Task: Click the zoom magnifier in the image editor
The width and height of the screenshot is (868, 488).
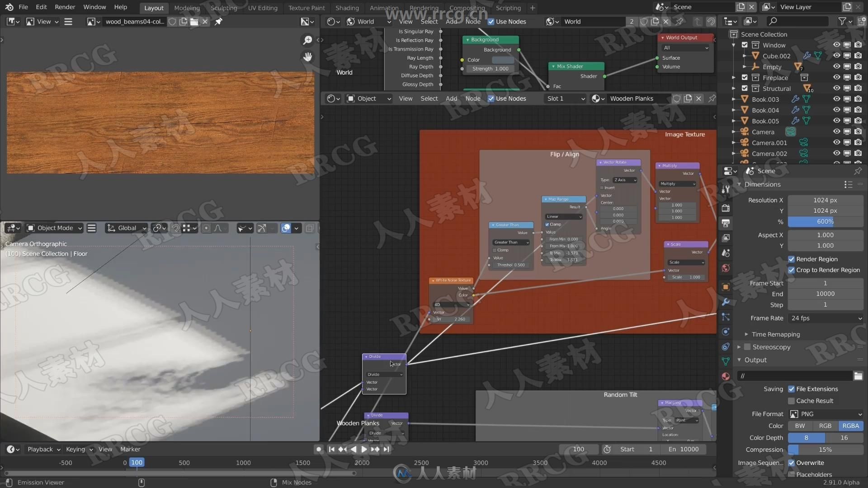Action: [307, 40]
